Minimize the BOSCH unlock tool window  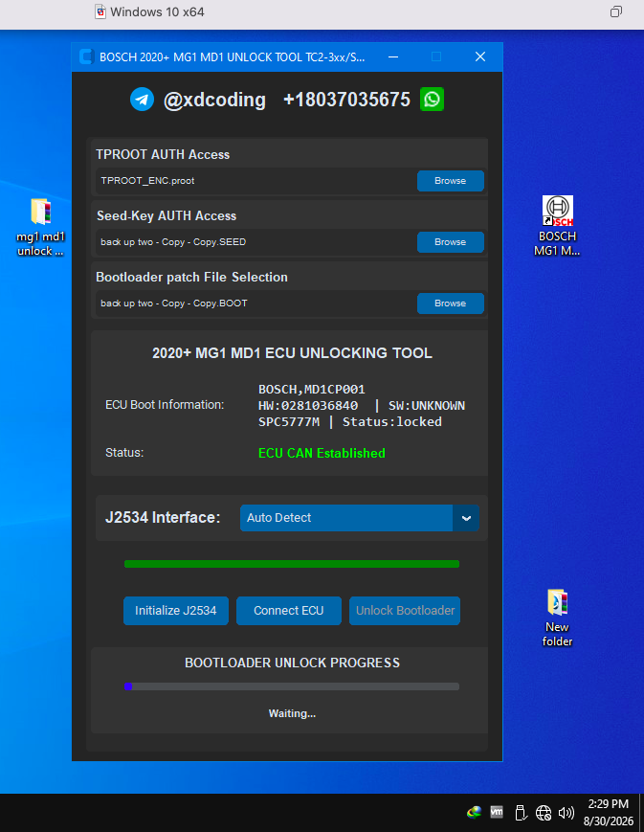[393, 56]
